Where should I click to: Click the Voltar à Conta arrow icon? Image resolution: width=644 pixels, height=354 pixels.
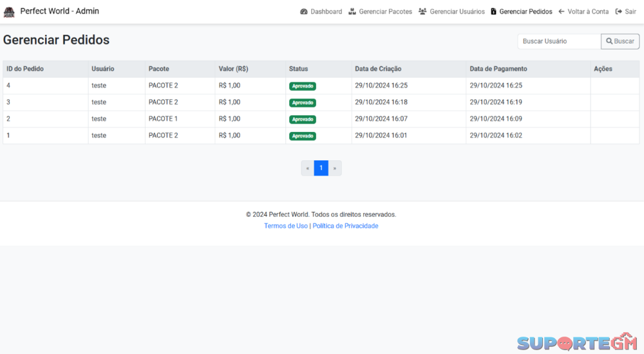point(562,12)
